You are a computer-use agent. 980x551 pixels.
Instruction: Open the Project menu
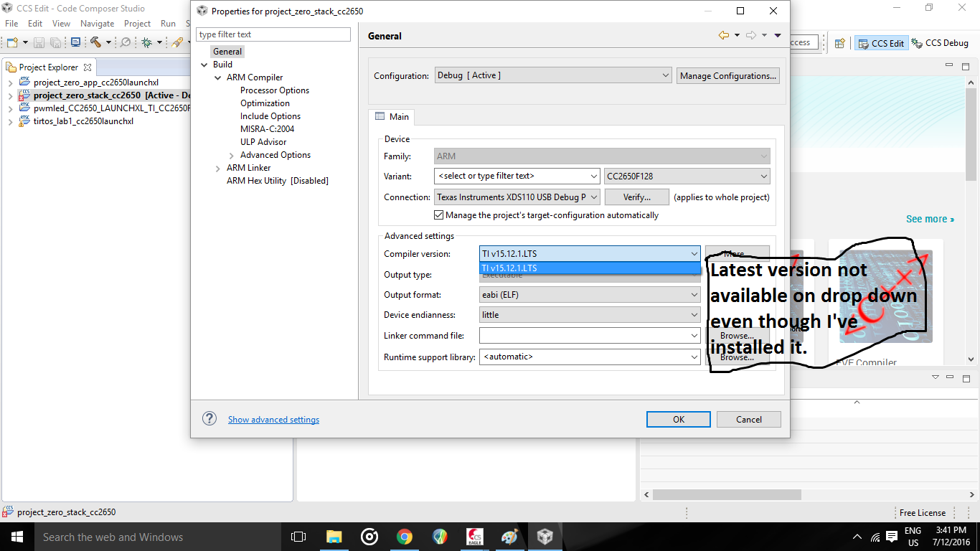tap(138, 24)
